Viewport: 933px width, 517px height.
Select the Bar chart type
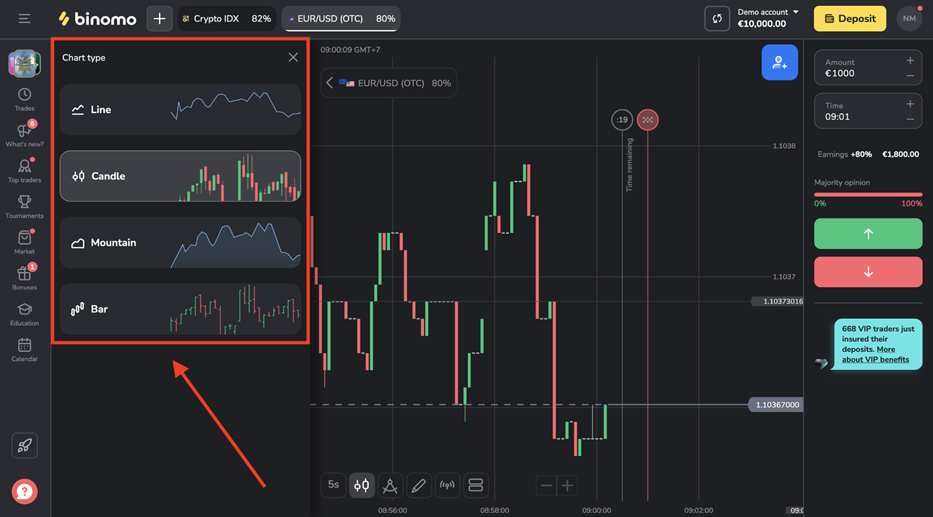[x=180, y=309]
